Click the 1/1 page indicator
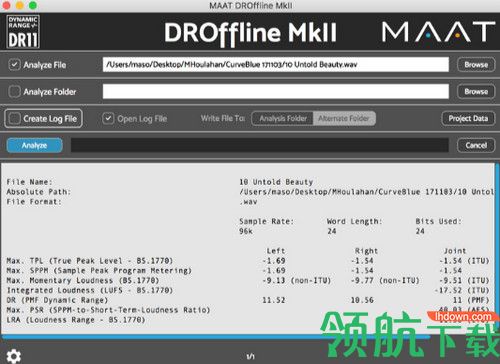500x364 pixels. [250, 356]
